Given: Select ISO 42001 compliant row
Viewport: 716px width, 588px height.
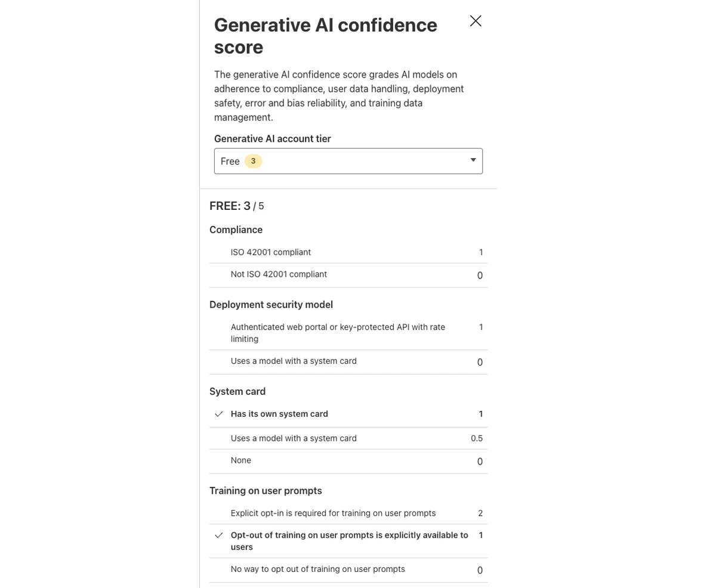Looking at the screenshot, I should pyautogui.click(x=348, y=252).
